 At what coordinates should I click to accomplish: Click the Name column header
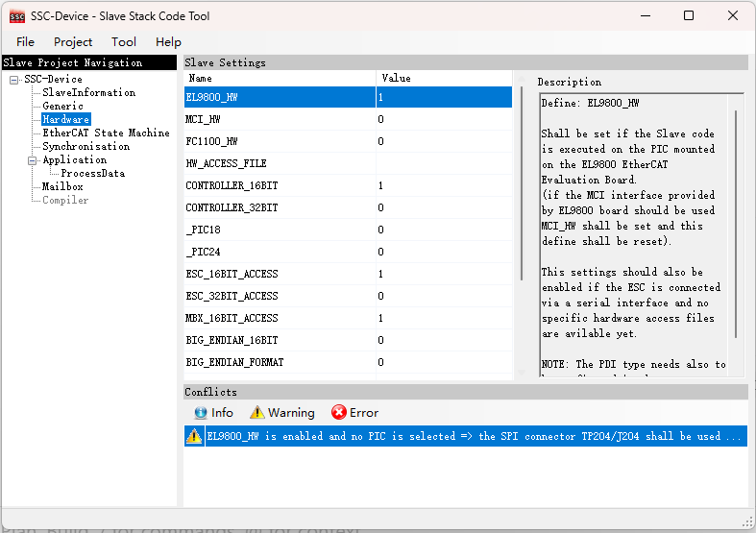click(x=280, y=78)
